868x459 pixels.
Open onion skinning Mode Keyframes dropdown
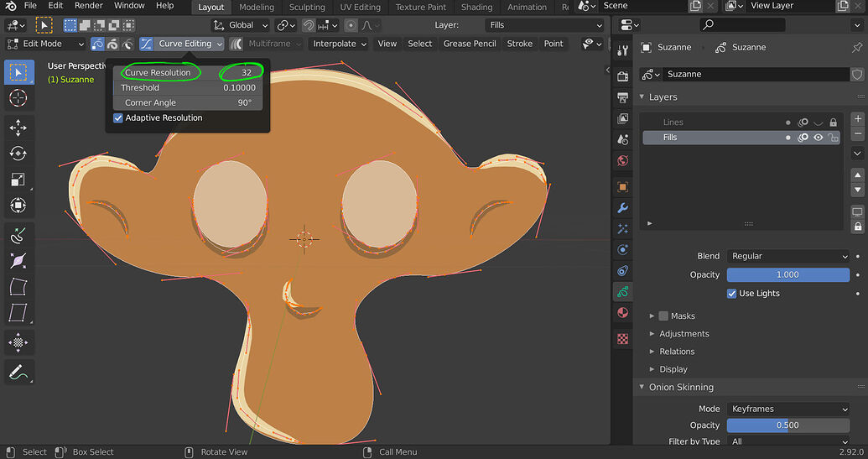click(788, 409)
